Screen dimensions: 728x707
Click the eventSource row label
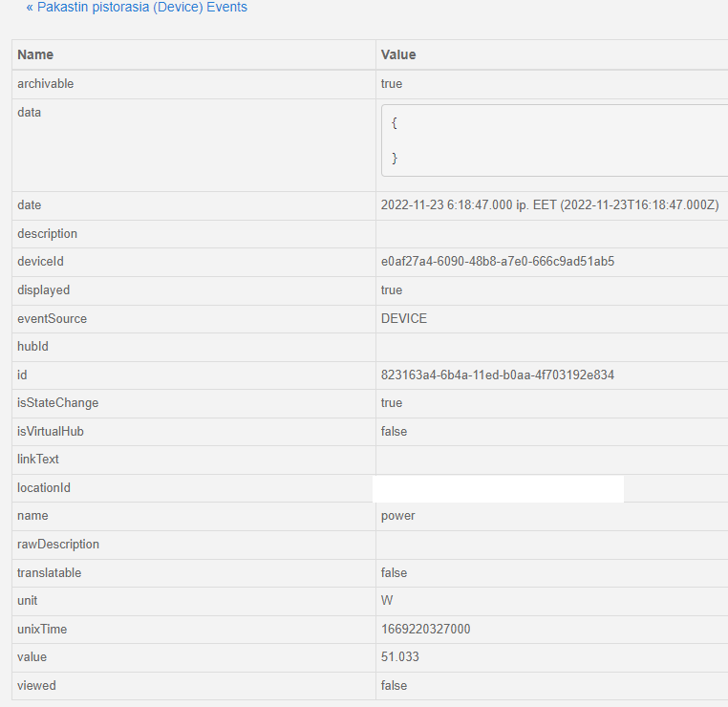(x=52, y=318)
